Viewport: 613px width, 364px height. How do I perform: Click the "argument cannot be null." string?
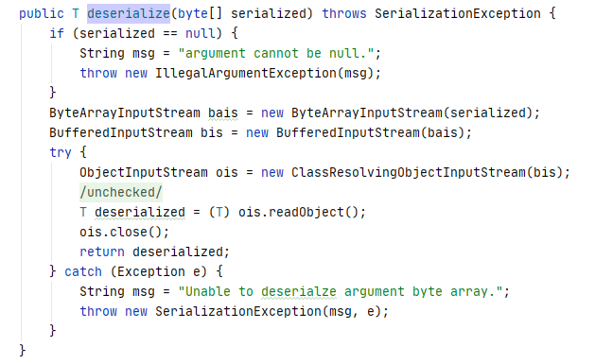coord(275,53)
